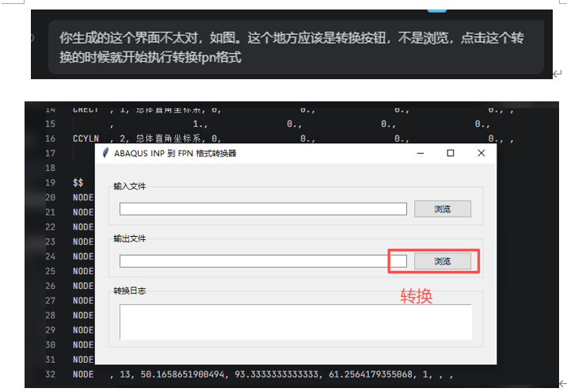Click the red 转换 annotation text
567x392 pixels.
416,296
